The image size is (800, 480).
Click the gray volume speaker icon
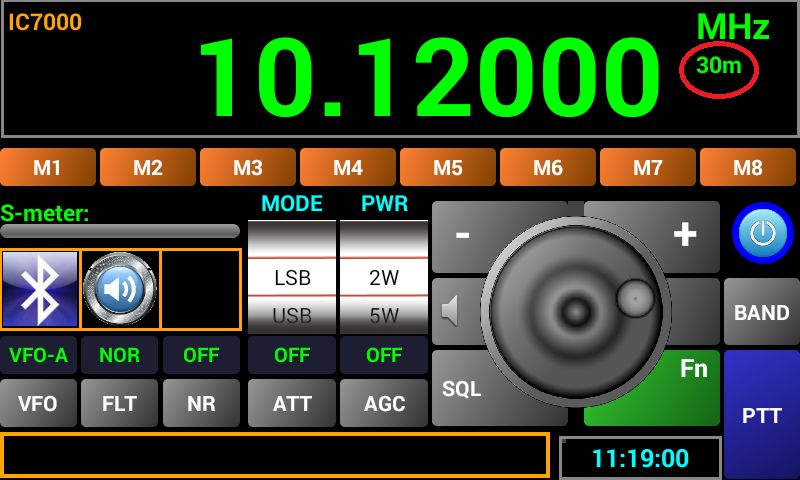(x=451, y=312)
